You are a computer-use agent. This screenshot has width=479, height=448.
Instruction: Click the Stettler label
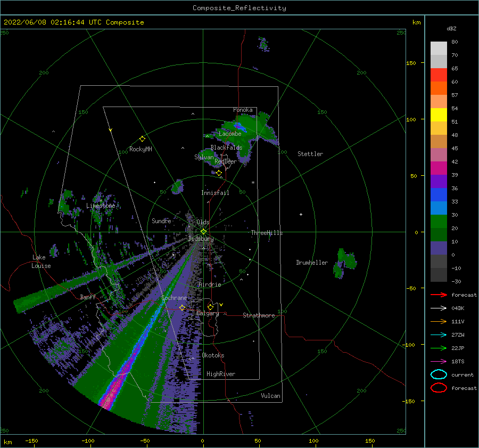click(310, 154)
